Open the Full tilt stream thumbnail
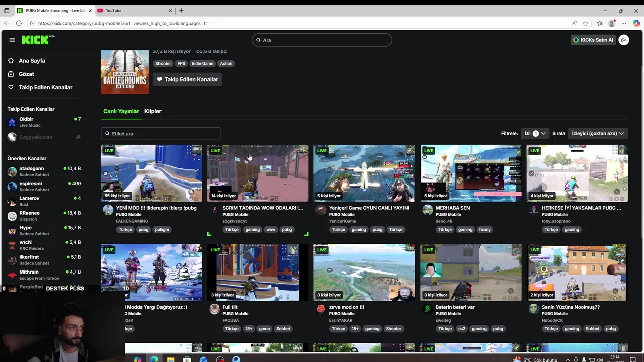 (258, 273)
